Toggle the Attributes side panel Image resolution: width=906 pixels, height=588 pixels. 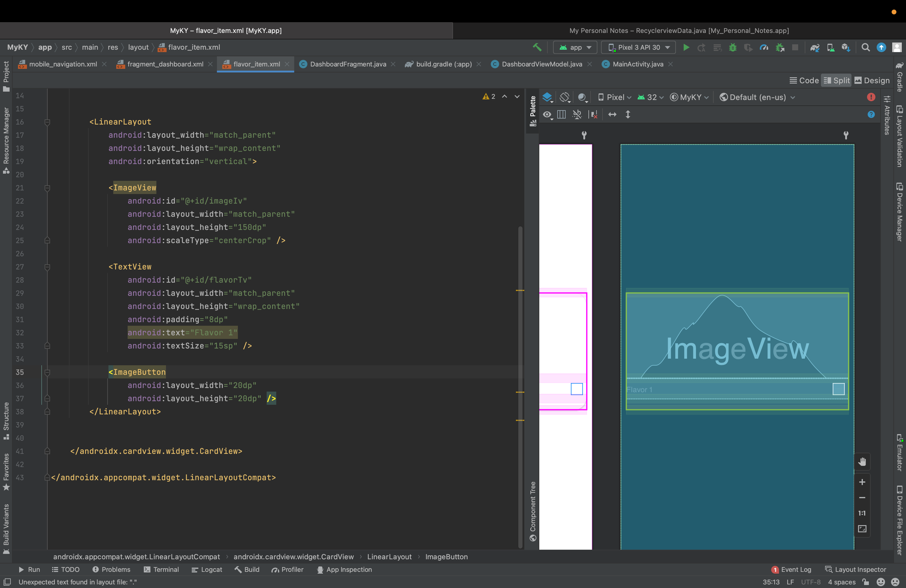[887, 116]
